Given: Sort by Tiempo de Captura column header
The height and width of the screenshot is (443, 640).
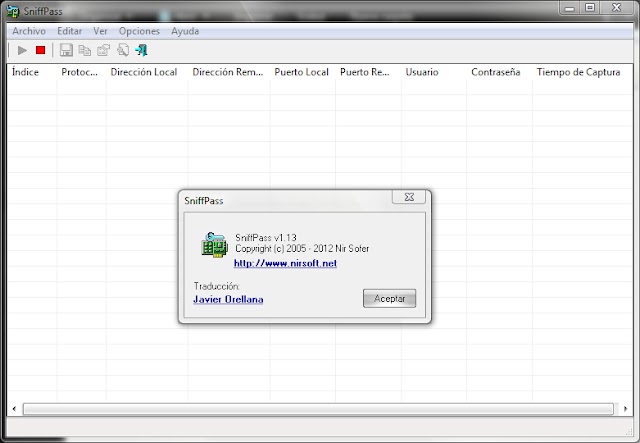Looking at the screenshot, I should (582, 72).
